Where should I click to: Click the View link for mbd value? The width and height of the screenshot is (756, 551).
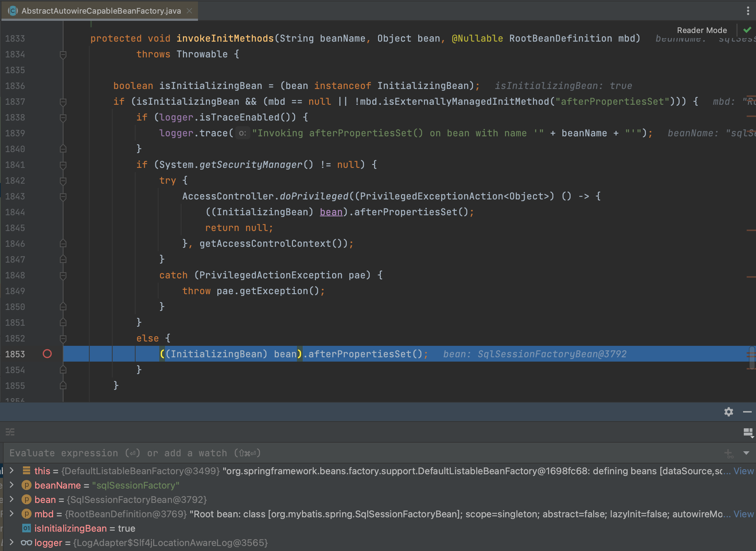click(743, 514)
